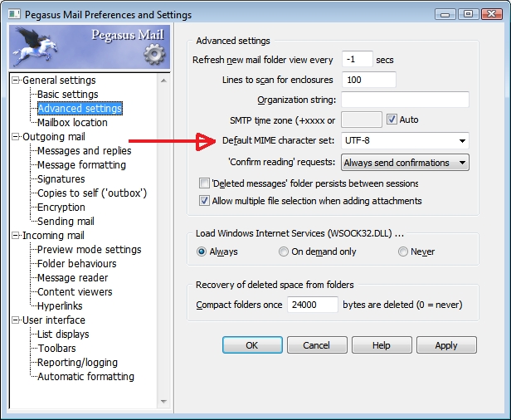The height and width of the screenshot is (420, 511).
Task: Go to Hyperlinks settings
Action: pyautogui.click(x=61, y=306)
